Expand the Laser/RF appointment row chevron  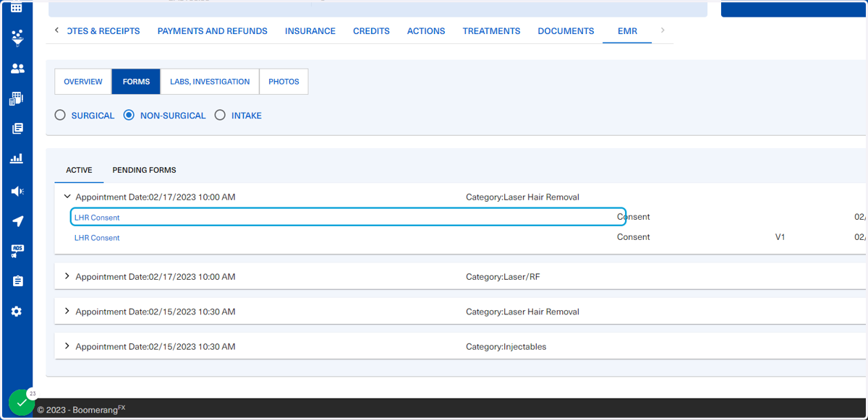click(67, 276)
